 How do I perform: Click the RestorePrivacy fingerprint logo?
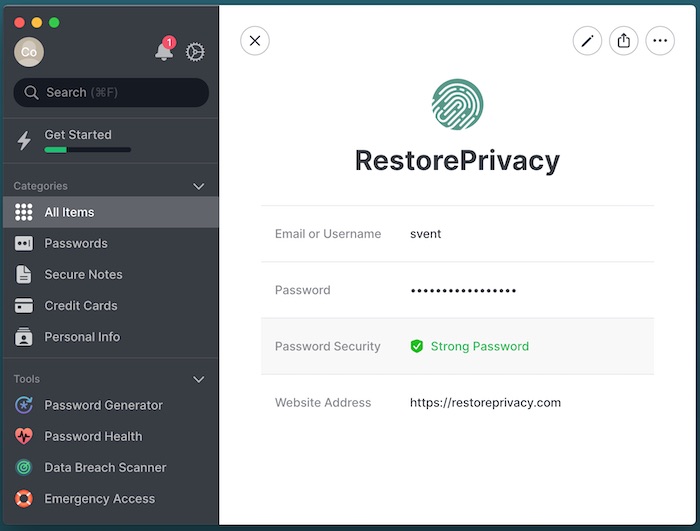point(458,105)
